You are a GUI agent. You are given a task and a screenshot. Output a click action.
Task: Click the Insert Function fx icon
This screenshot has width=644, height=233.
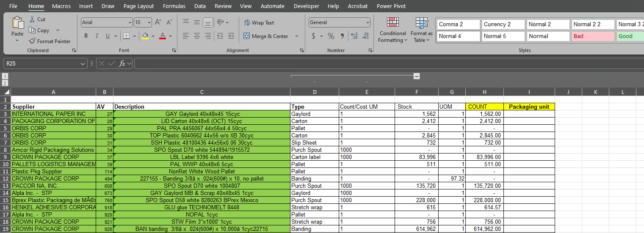pyautogui.click(x=122, y=63)
